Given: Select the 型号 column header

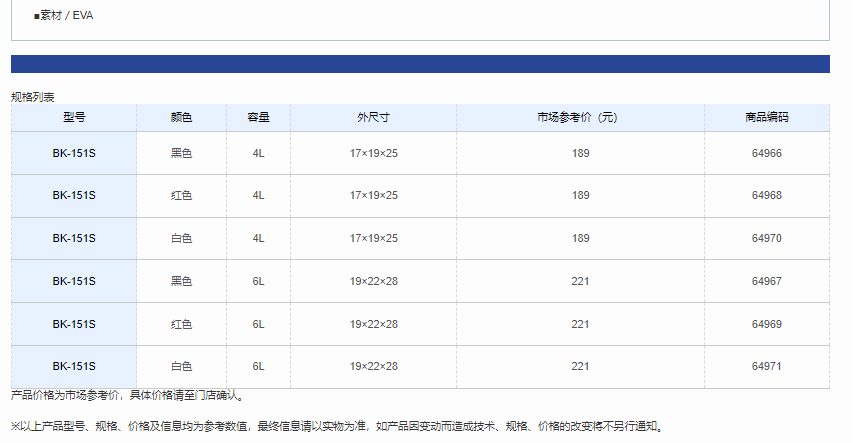Looking at the screenshot, I should point(74,117).
